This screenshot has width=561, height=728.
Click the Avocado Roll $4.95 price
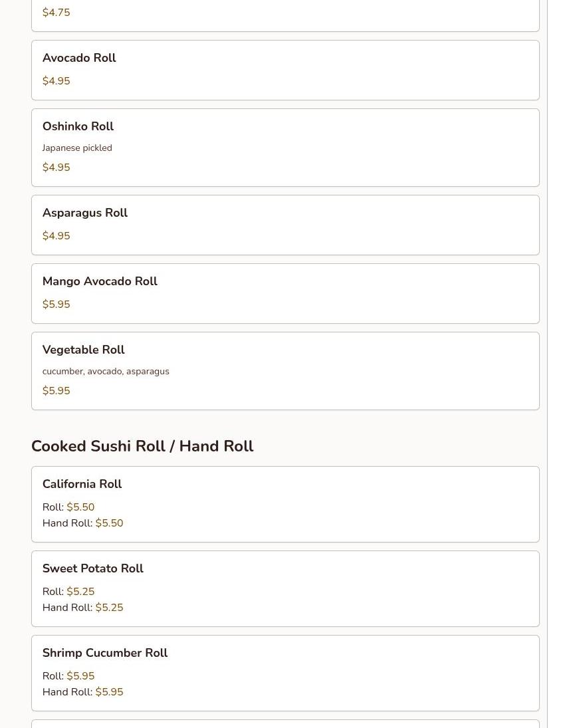click(x=56, y=81)
